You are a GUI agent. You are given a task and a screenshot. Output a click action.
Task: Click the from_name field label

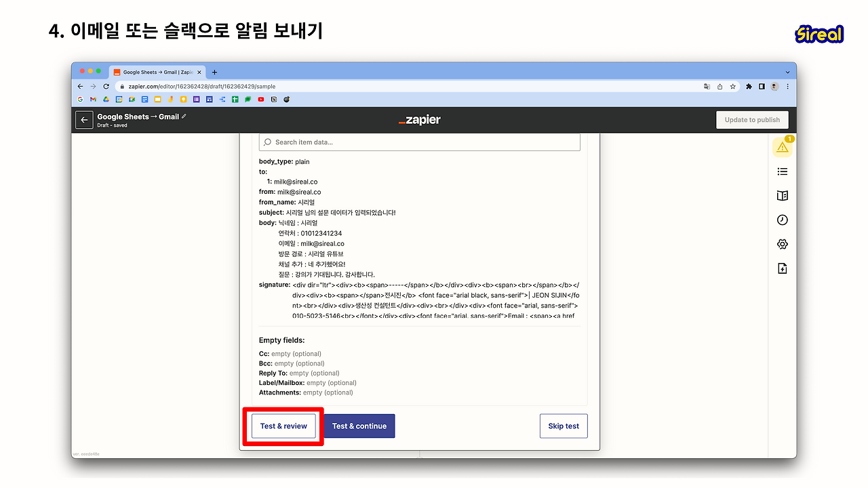pos(277,202)
